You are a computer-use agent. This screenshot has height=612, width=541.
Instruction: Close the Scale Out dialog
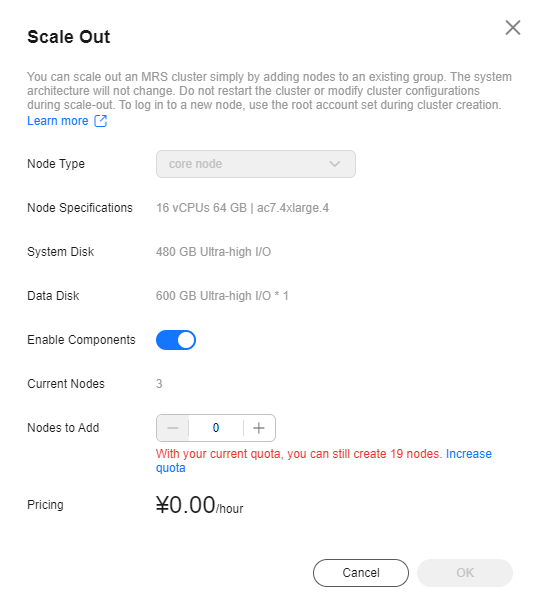point(513,28)
